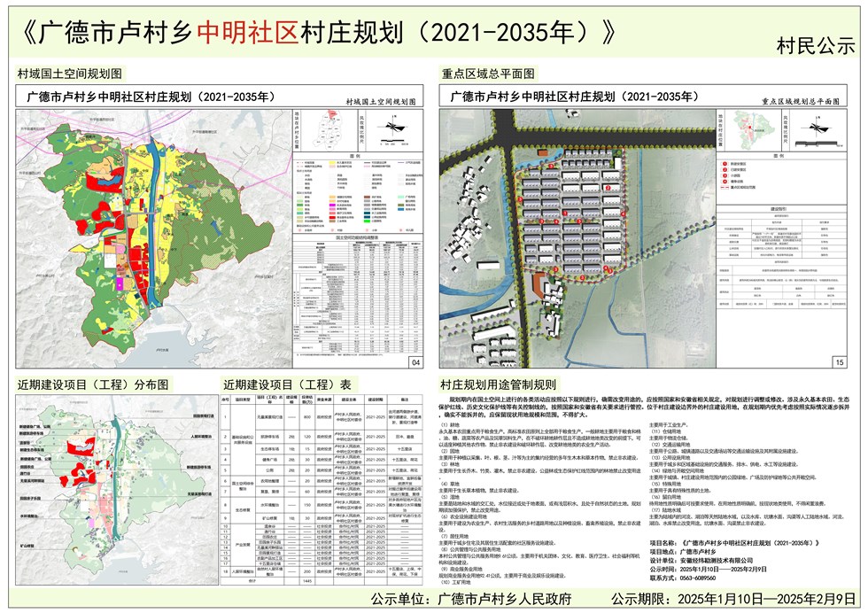Select the '村庄规划用途管制规则' heading
The image size is (868, 613).
[x=498, y=384]
